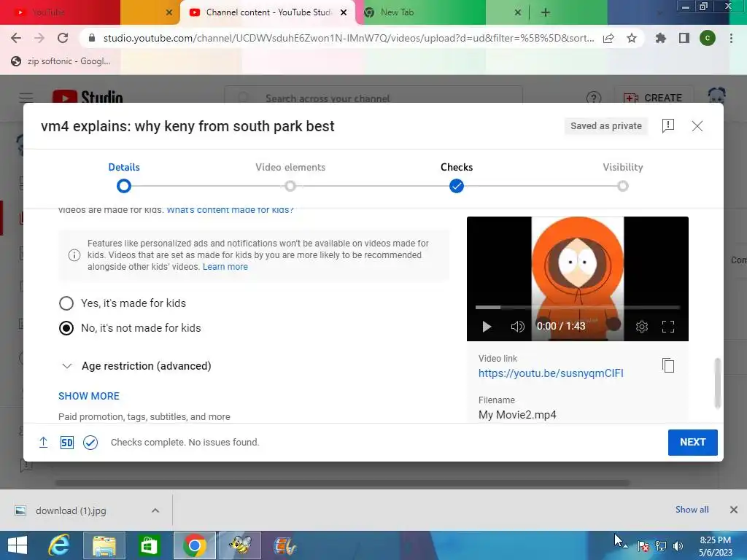The image size is (747, 560).
Task: Select 'No, it's not made for kids'
Action: 66,328
